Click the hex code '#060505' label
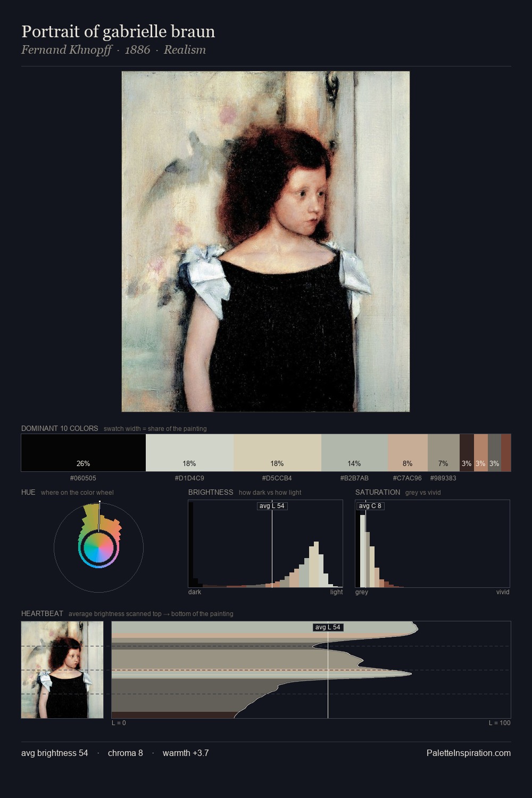The image size is (532, 798). pyautogui.click(x=84, y=478)
